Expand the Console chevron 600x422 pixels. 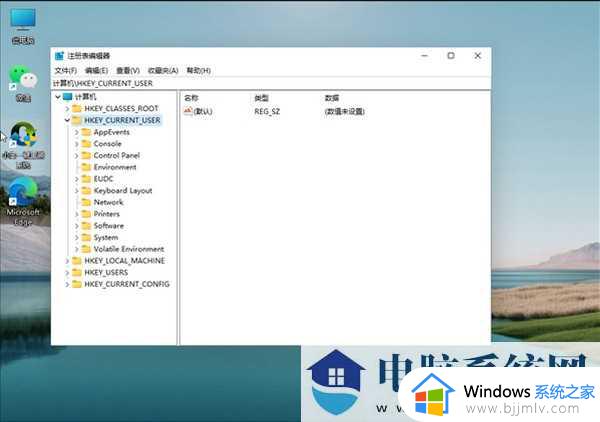tap(77, 144)
